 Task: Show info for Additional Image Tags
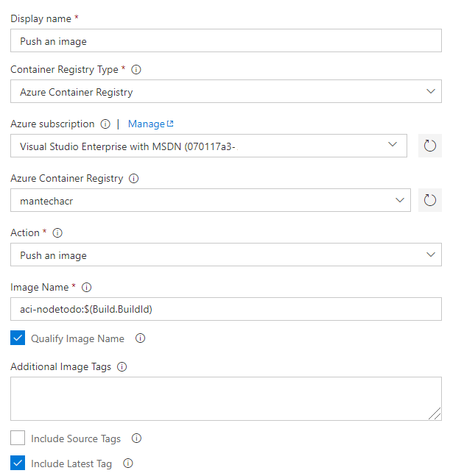coord(122,366)
